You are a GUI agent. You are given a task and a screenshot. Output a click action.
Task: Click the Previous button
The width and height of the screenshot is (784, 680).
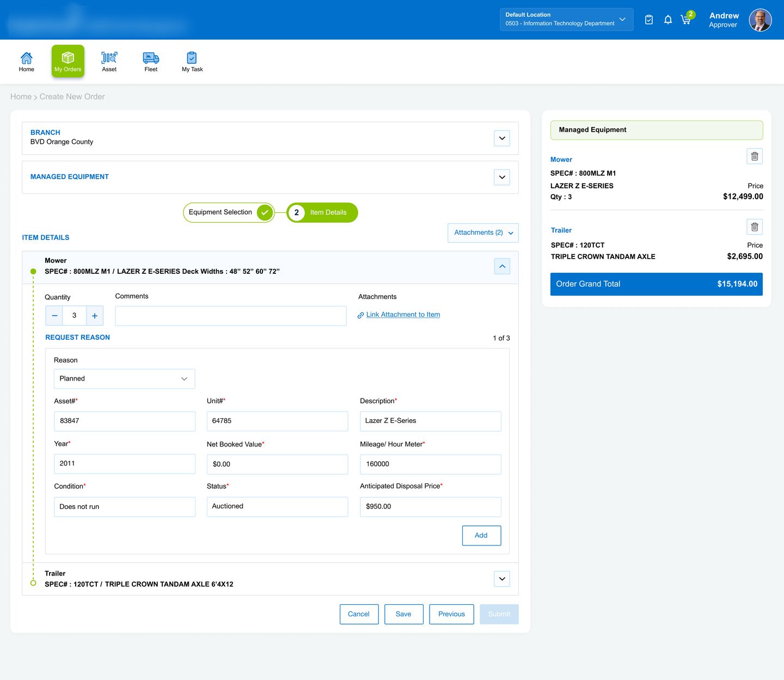tap(451, 614)
